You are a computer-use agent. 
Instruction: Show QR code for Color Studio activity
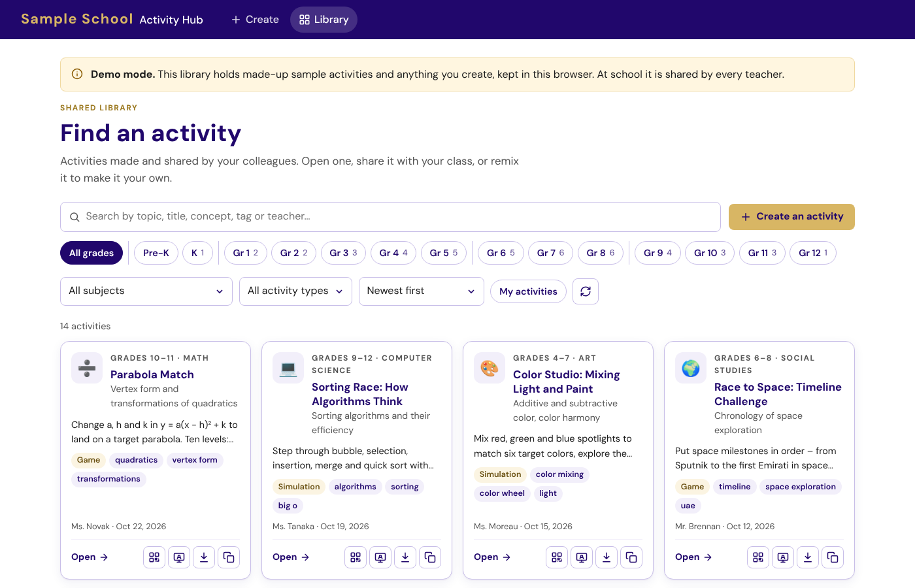[557, 557]
